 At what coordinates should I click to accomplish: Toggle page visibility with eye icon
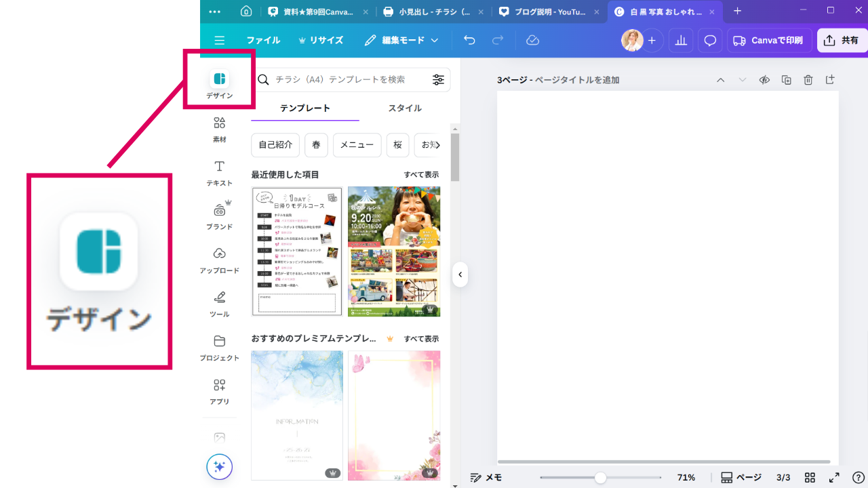(764, 80)
